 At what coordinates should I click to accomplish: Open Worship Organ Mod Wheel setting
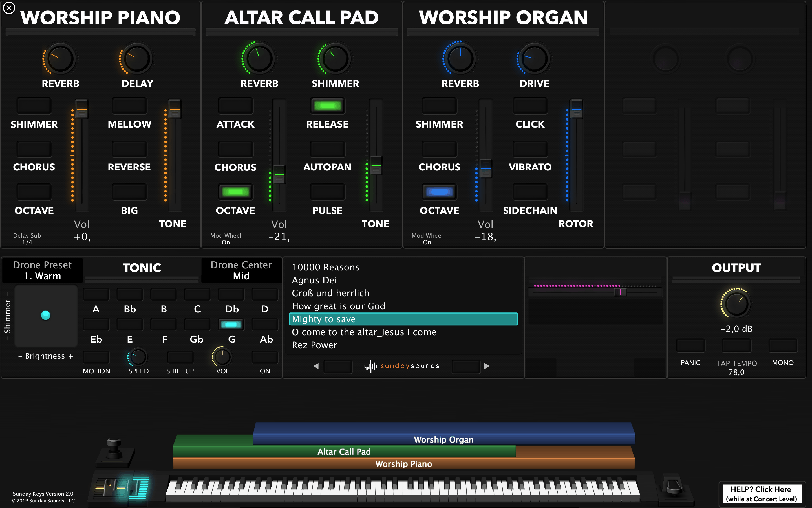(427, 239)
